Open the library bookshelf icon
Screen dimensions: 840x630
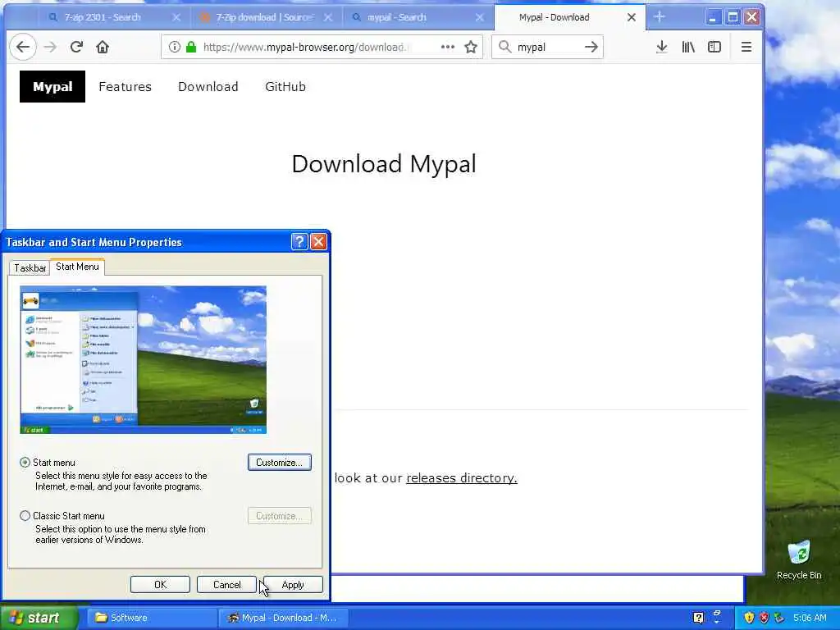coord(688,47)
